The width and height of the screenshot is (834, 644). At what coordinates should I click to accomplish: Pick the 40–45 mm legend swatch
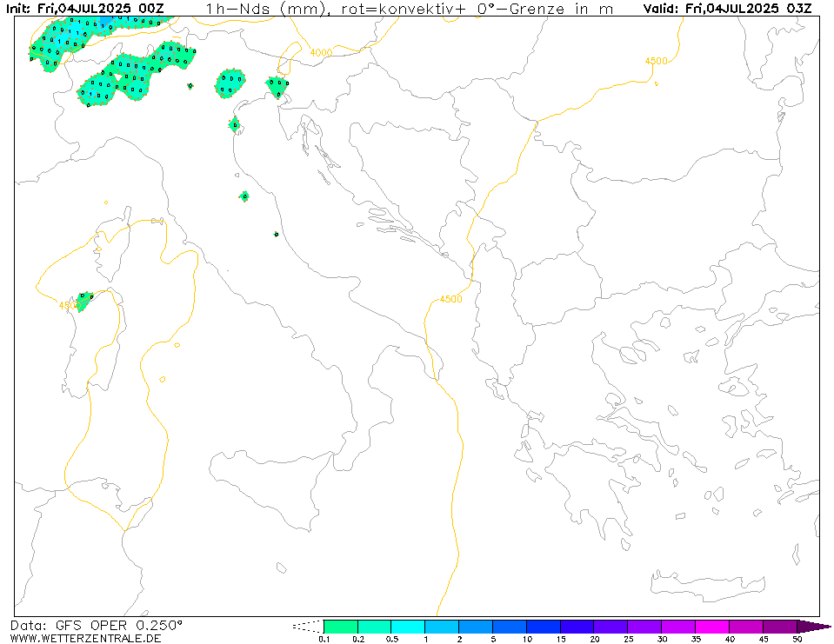(x=745, y=627)
